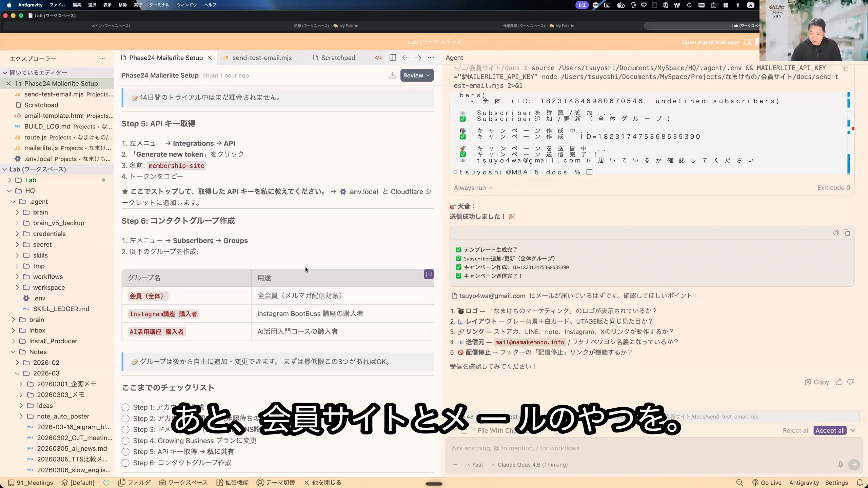
Task: Click テーマ切替 in status bar
Action: click(x=276, y=483)
